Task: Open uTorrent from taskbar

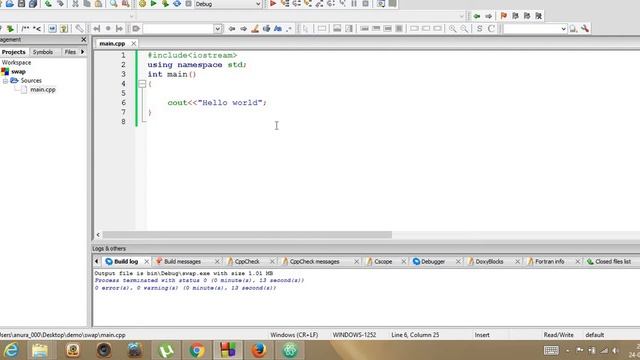Action: 166,350
